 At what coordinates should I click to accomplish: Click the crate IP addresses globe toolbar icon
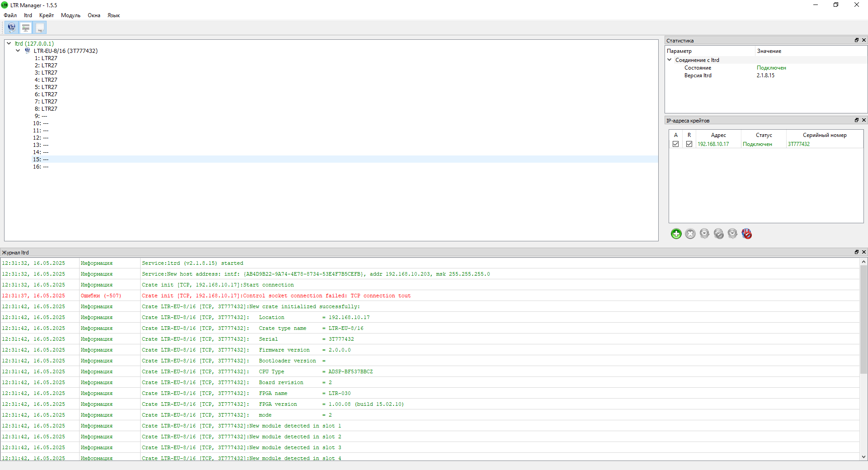tap(12, 28)
